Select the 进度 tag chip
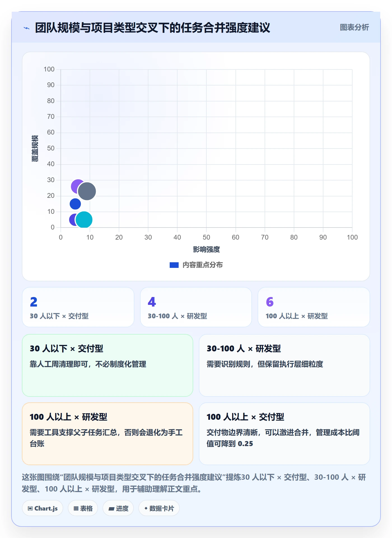The image size is (392, 538). coord(118,508)
